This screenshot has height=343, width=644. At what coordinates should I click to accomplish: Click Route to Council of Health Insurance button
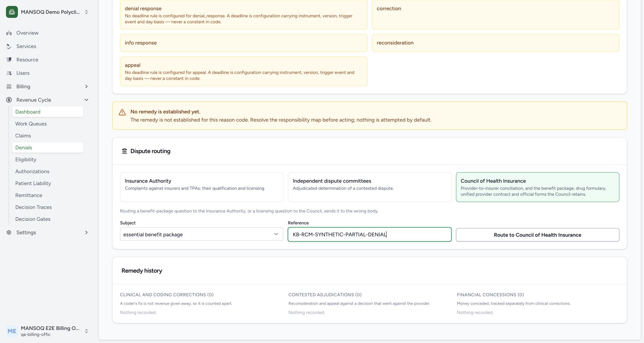pyautogui.click(x=537, y=235)
